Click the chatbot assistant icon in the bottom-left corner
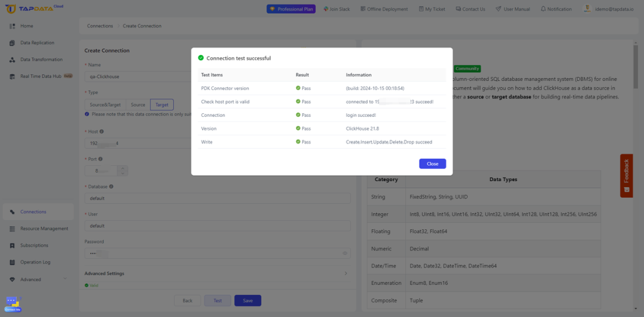The image size is (644, 317). [13, 304]
